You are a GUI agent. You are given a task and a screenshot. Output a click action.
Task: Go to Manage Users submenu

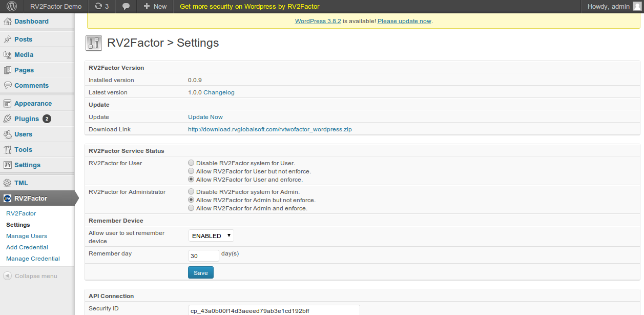click(27, 236)
